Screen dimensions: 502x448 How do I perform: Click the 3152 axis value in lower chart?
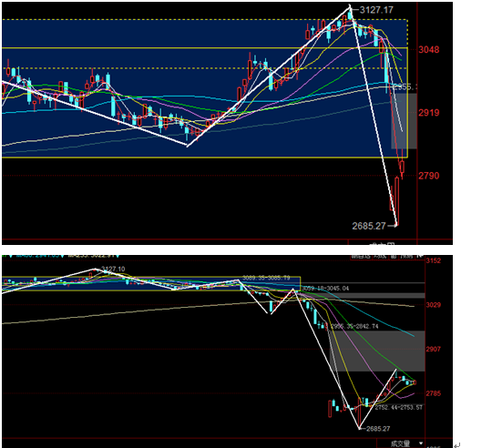433,260
